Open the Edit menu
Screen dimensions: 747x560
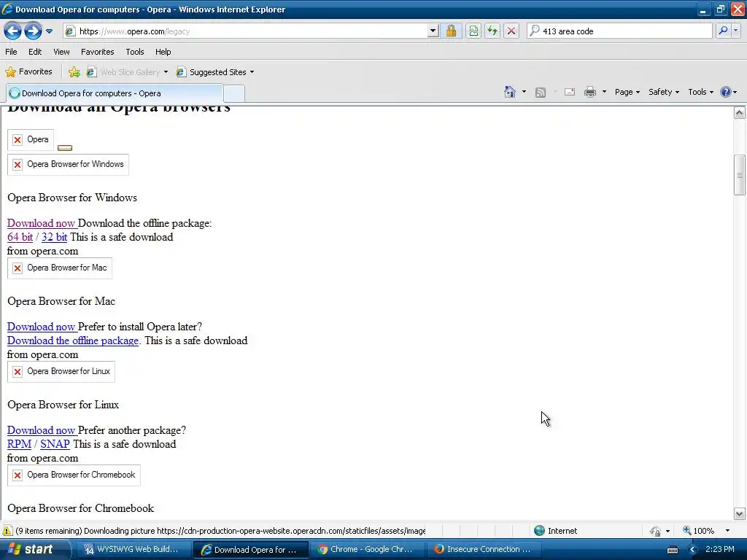35,52
